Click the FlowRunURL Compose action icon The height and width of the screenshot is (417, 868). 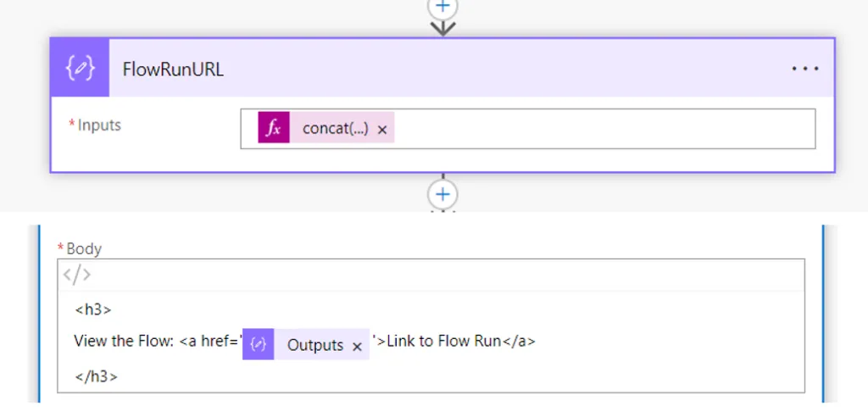click(x=81, y=68)
